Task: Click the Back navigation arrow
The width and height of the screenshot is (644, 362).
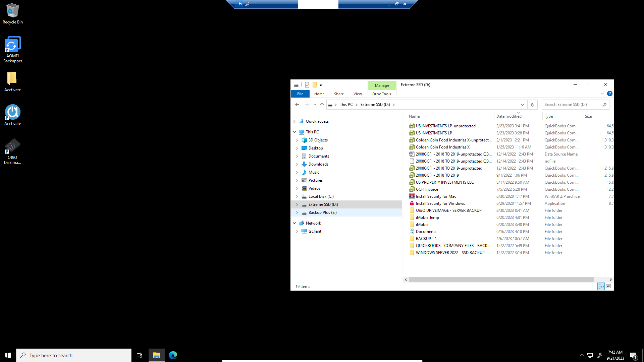Action: pos(297,105)
